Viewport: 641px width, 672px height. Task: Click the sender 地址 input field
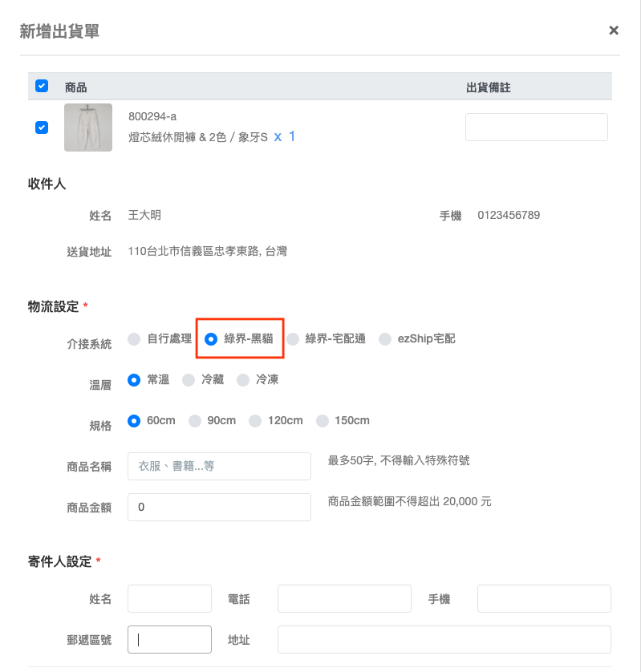coord(444,639)
